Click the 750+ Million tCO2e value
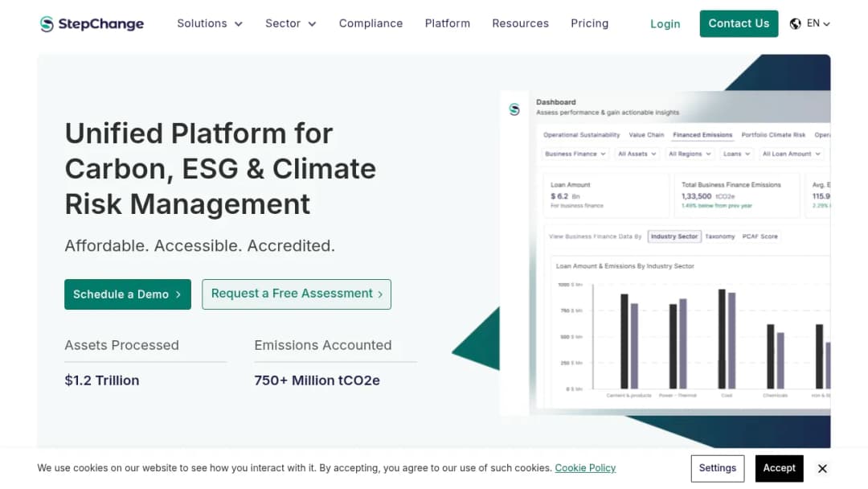Viewport: 868px width, 489px height. point(317,380)
